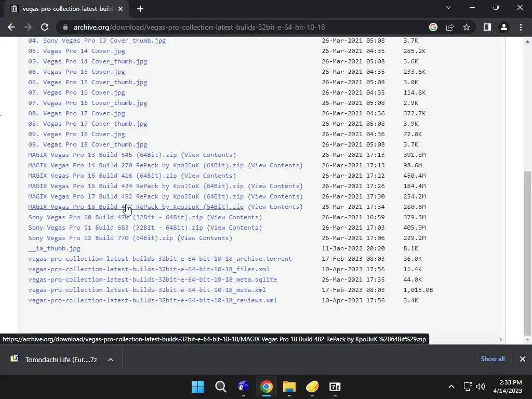Open Chrome's three-dot menu

(x=521, y=27)
